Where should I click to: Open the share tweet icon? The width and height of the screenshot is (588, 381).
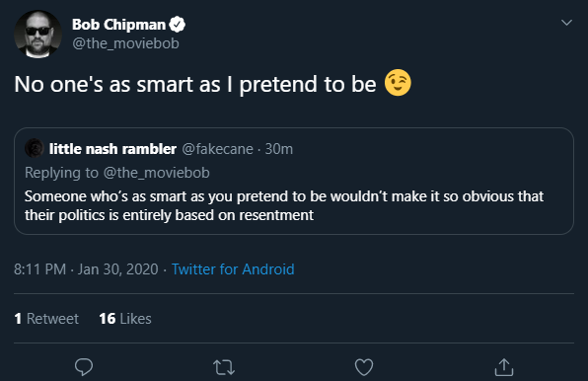[504, 367]
